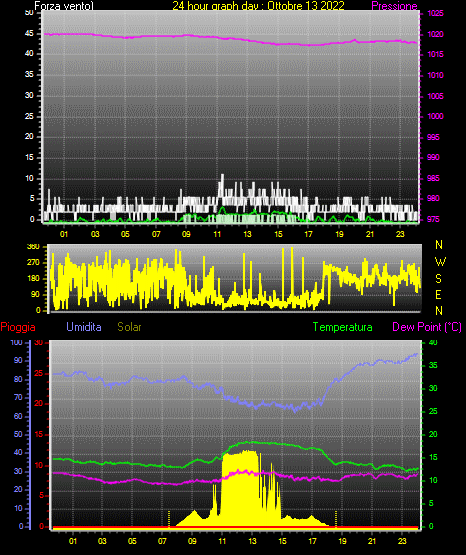Viewport: 466px width, 555px height.
Task: Click the Forza vento axis title
Action: pos(64,6)
